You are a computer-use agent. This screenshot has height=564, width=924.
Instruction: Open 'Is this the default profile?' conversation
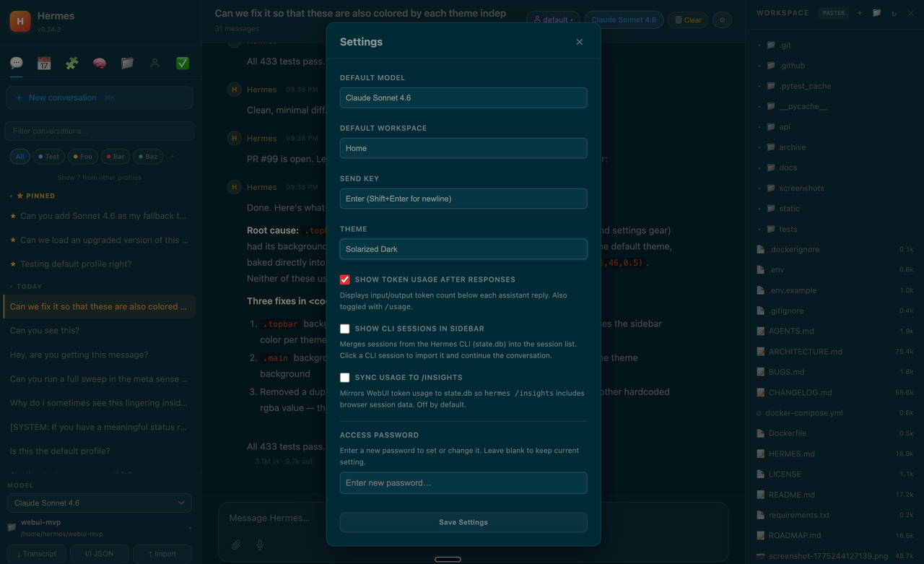point(100,451)
